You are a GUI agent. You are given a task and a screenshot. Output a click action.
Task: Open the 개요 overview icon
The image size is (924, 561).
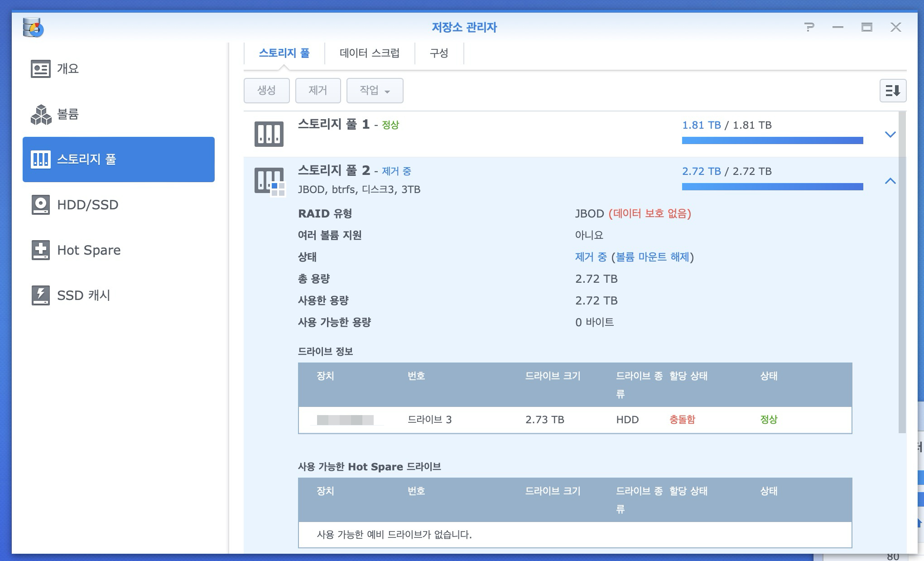coord(40,69)
